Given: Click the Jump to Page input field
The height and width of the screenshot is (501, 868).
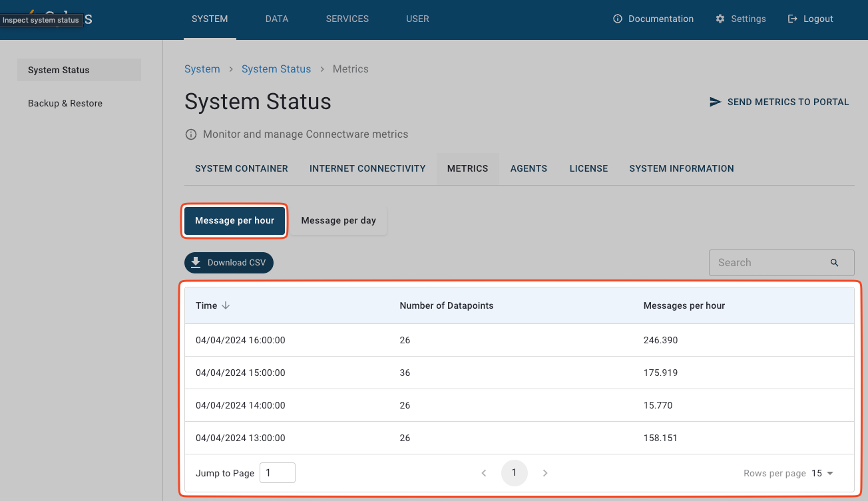Looking at the screenshot, I should click(277, 473).
